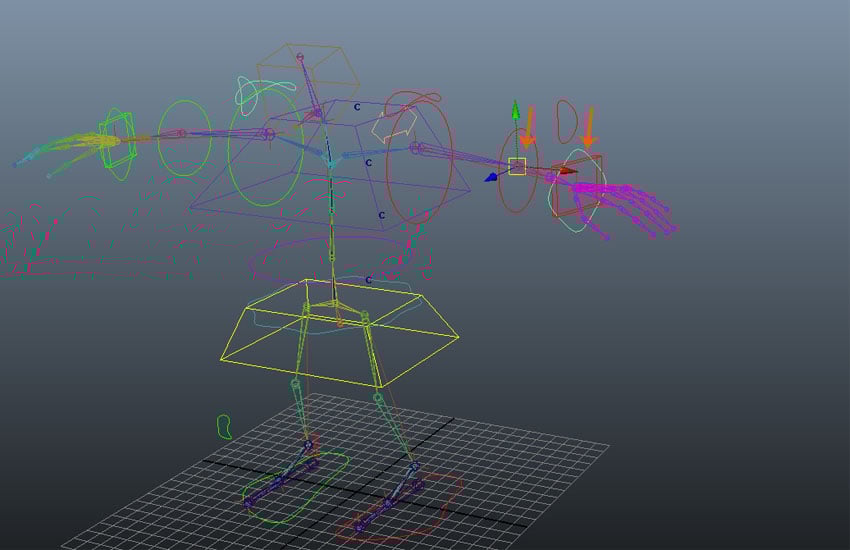Select the small green elbow circle control

(x=184, y=138)
